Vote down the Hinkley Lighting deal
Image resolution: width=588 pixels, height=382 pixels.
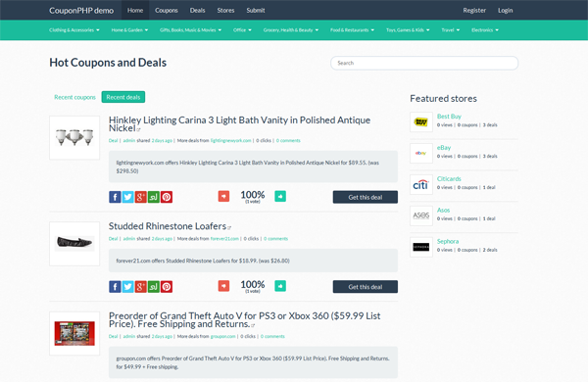click(223, 196)
